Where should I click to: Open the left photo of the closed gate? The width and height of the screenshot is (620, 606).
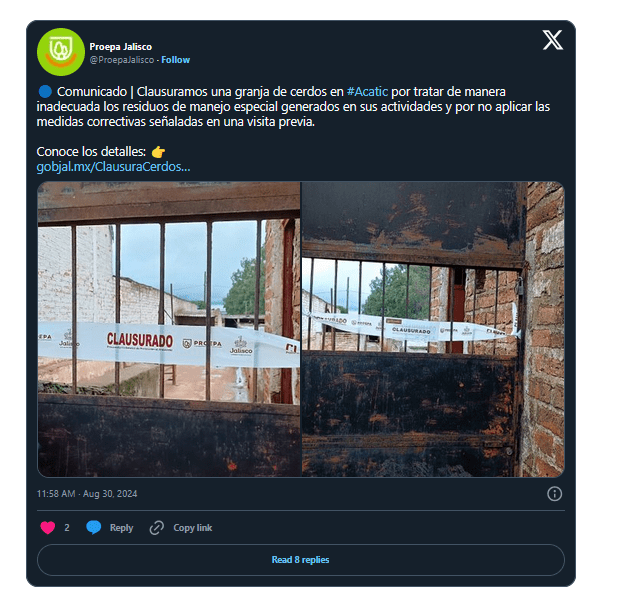pyautogui.click(x=169, y=329)
